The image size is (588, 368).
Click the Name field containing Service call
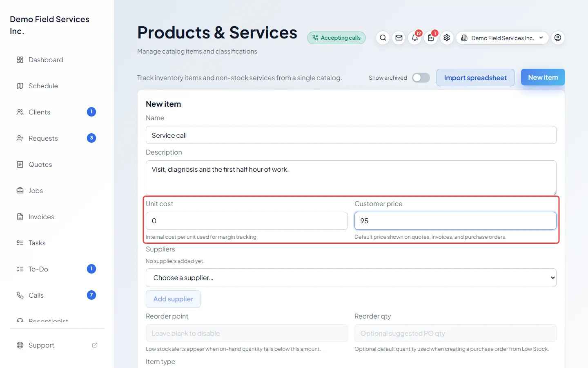[x=351, y=135]
